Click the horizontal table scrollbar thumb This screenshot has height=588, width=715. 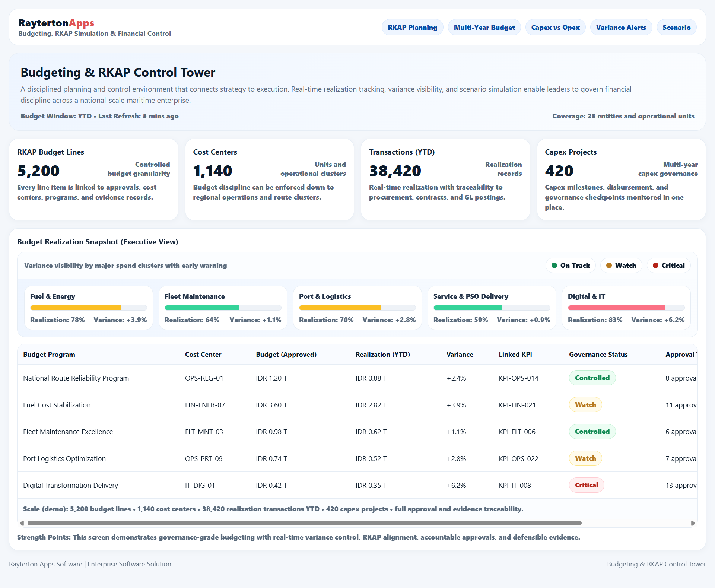(304, 523)
